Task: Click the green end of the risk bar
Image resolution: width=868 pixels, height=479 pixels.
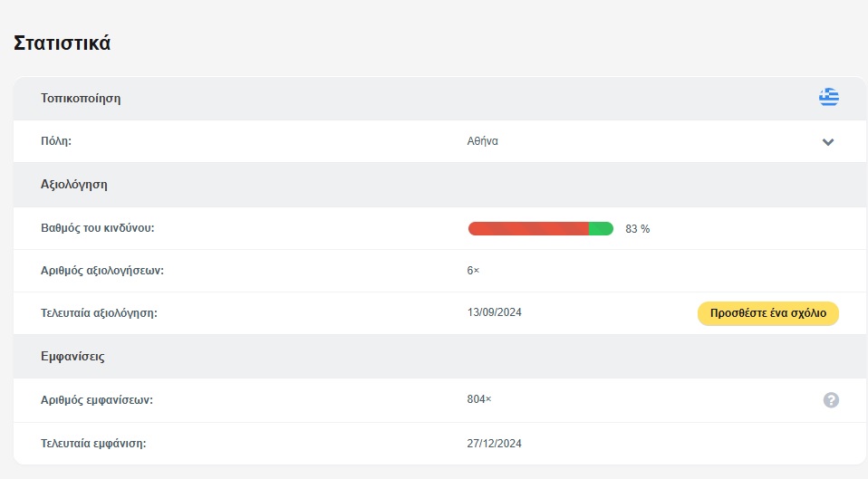Action: point(601,229)
